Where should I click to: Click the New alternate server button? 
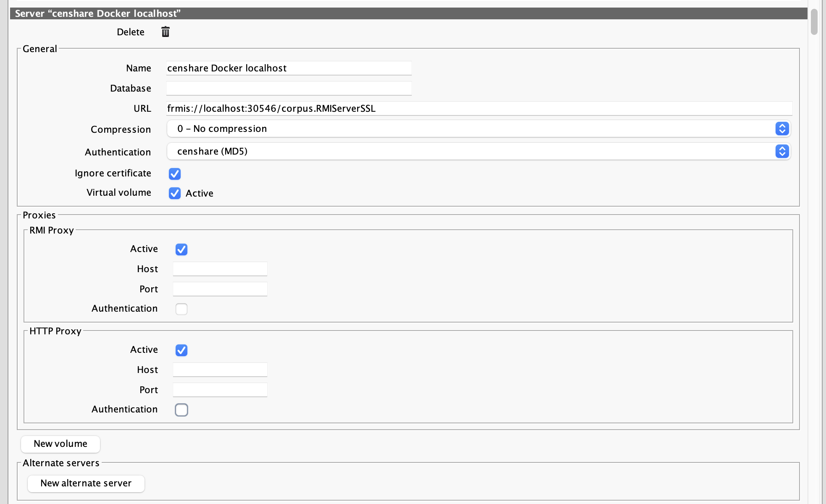[x=86, y=483]
